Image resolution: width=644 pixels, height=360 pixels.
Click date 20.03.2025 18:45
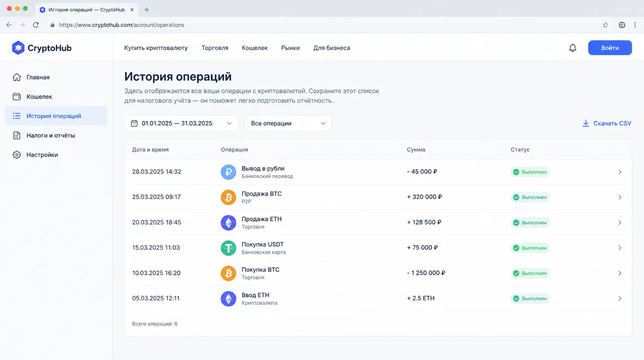tap(157, 223)
